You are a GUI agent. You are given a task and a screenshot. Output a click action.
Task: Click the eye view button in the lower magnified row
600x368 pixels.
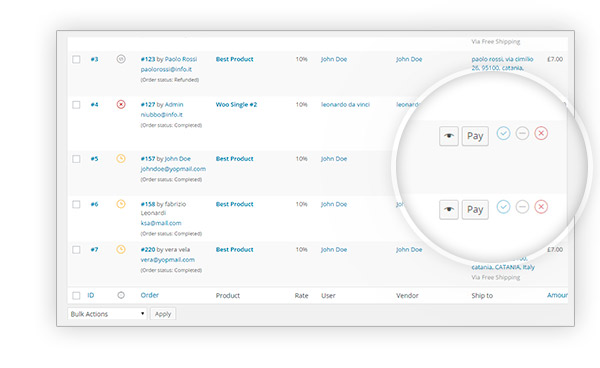click(x=449, y=209)
